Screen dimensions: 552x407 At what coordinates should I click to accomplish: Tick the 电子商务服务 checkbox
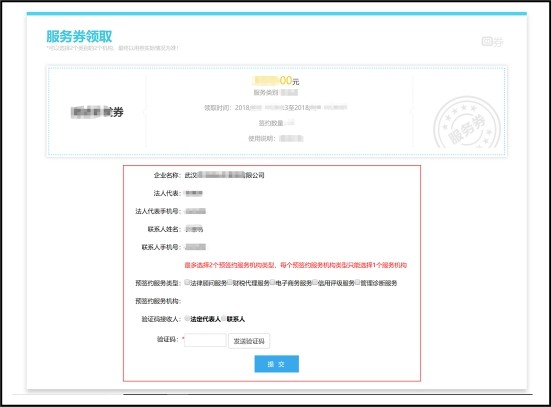(272, 282)
